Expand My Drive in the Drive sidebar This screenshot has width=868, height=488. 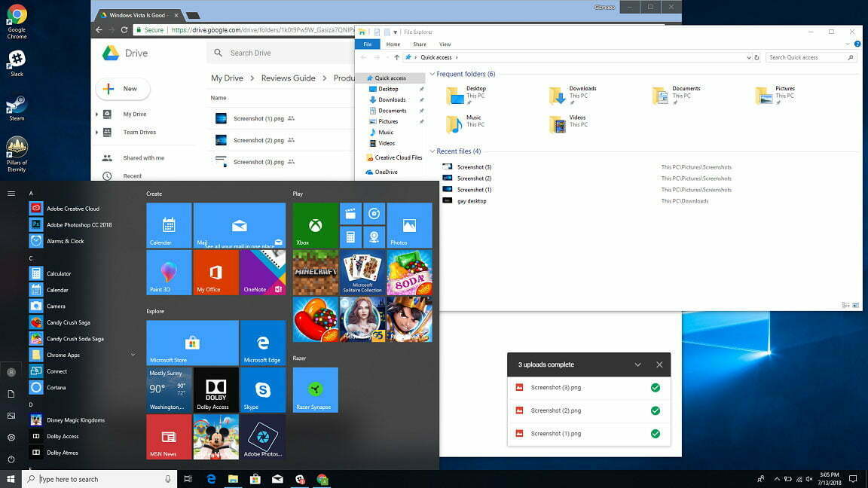coord(97,114)
